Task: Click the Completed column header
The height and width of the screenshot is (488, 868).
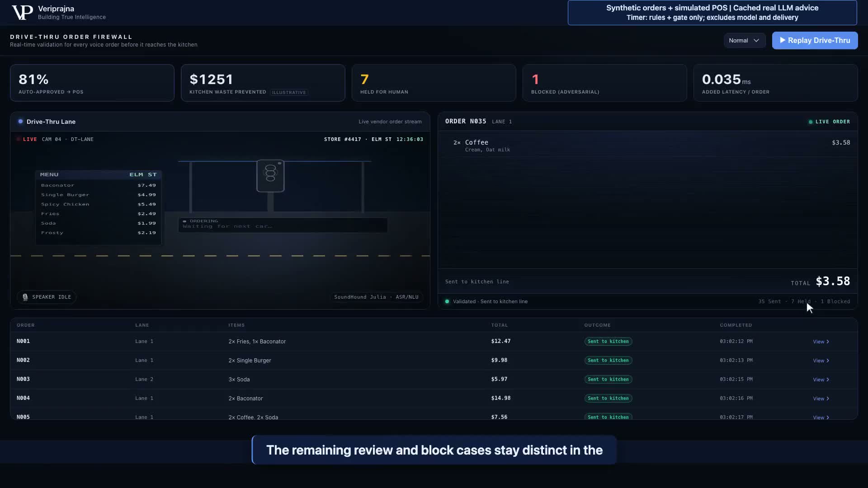Action: 736,325
